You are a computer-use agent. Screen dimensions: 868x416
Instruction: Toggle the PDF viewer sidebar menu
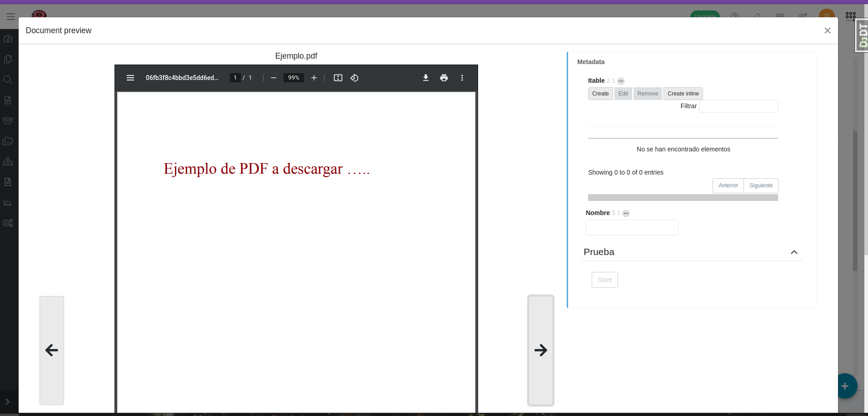tap(130, 78)
